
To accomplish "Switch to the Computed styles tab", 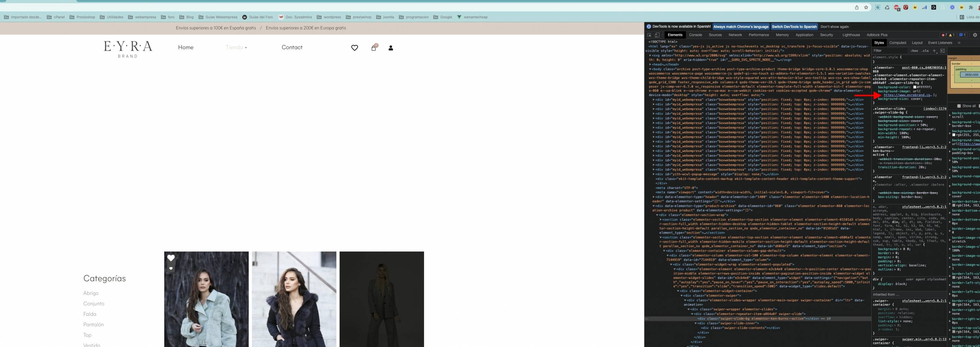I will pyautogui.click(x=897, y=43).
